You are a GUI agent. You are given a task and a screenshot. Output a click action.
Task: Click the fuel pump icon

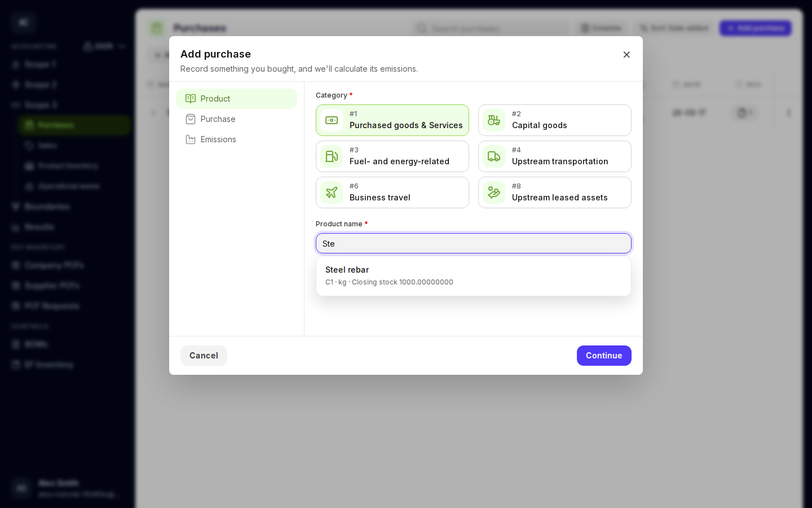tap(332, 156)
